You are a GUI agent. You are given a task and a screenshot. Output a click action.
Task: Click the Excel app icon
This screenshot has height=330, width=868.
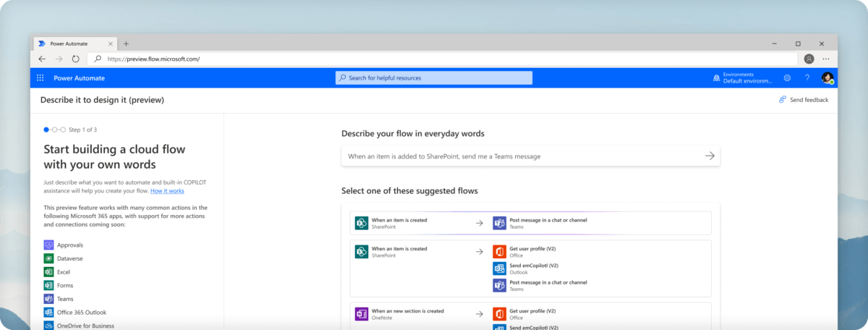[48, 272]
